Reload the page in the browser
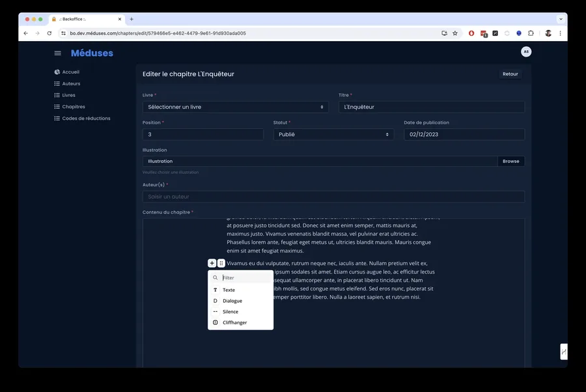The image size is (586, 392). pyautogui.click(x=49, y=33)
